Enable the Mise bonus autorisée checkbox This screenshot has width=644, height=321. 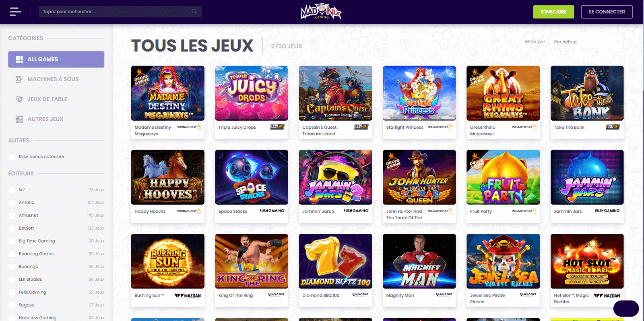12,157
